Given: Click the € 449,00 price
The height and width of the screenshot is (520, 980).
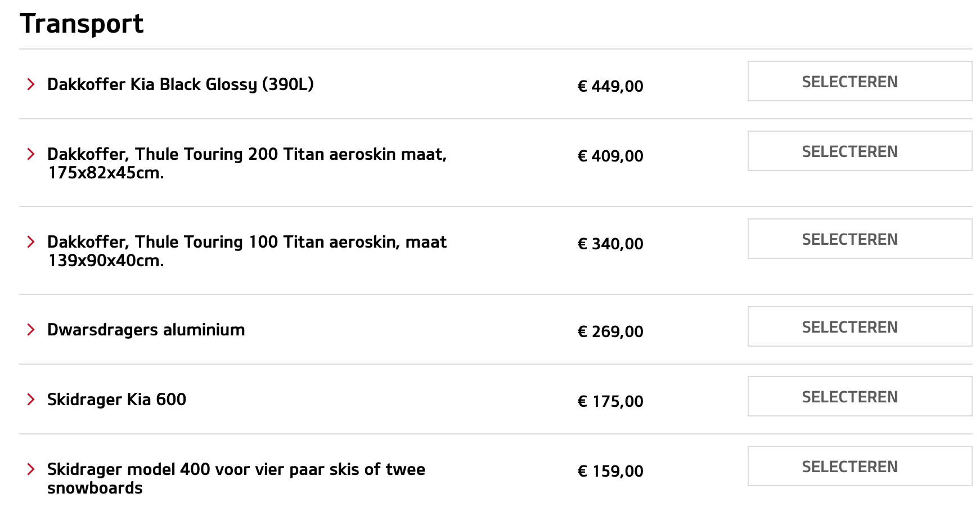Looking at the screenshot, I should [x=610, y=86].
